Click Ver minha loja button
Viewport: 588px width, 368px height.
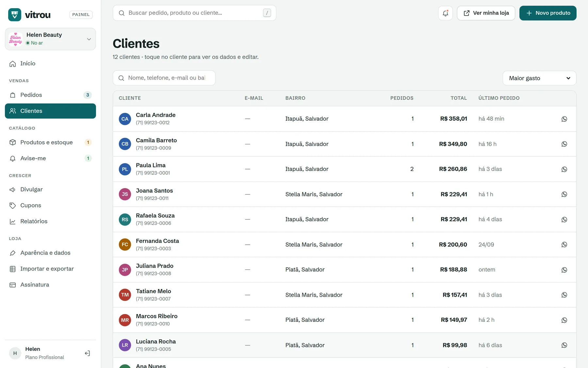pos(486,13)
